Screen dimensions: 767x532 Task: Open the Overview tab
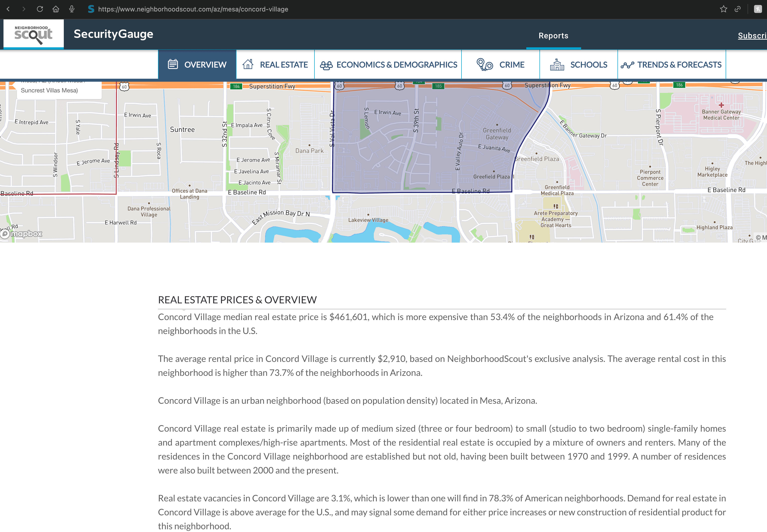pos(197,65)
